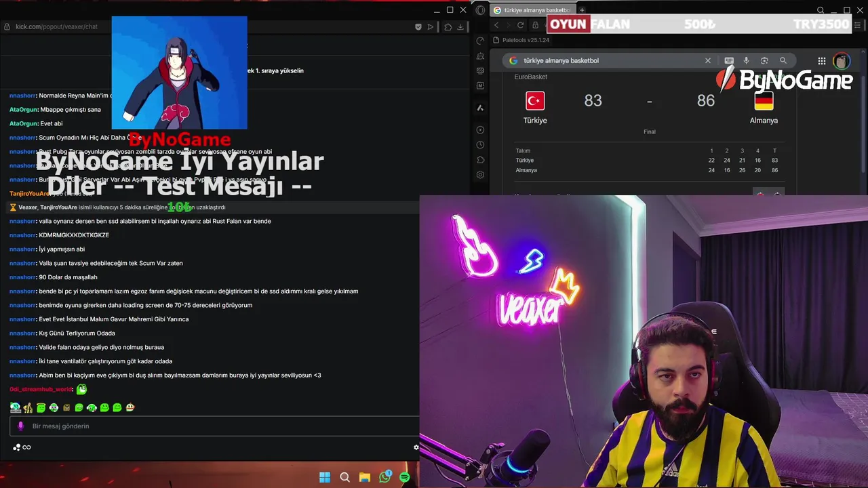Open Extensions cube in Opera sidebar
This screenshot has height=488, width=868.
[x=481, y=160]
